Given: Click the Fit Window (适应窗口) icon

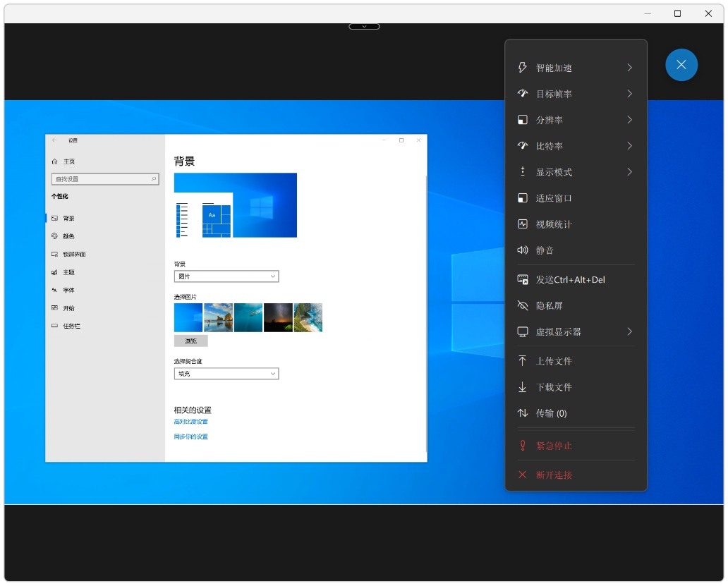Looking at the screenshot, I should [522, 198].
